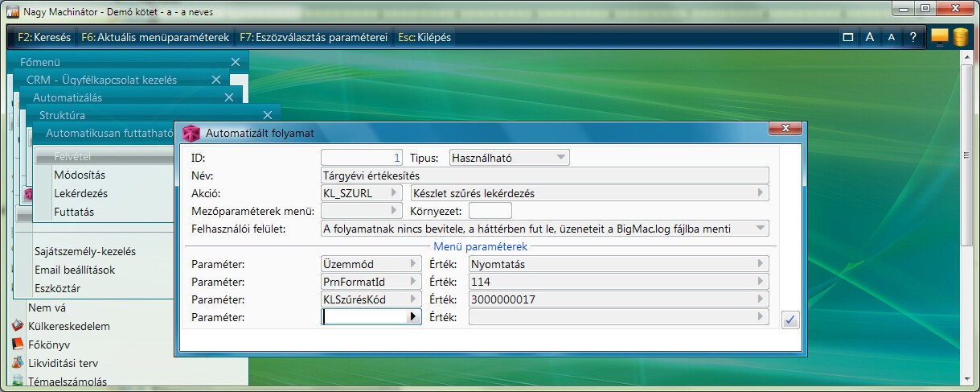Open Email beállítások menu entry

[x=75, y=270]
